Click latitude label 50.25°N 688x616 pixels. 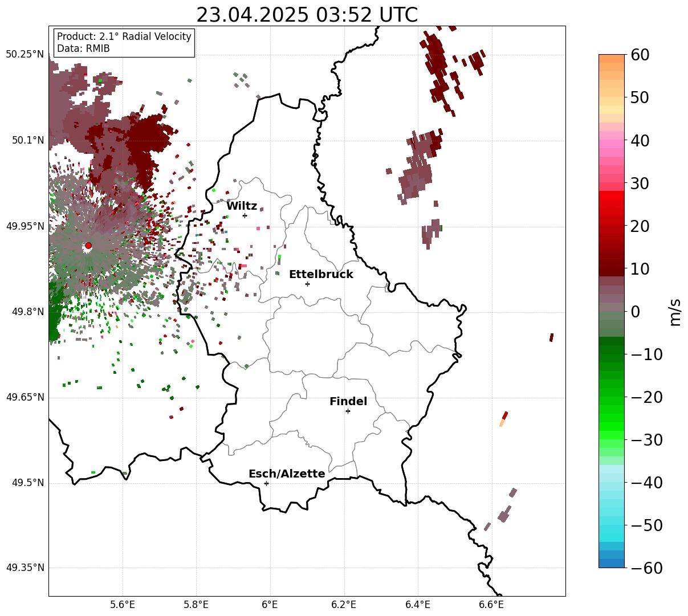25,55
